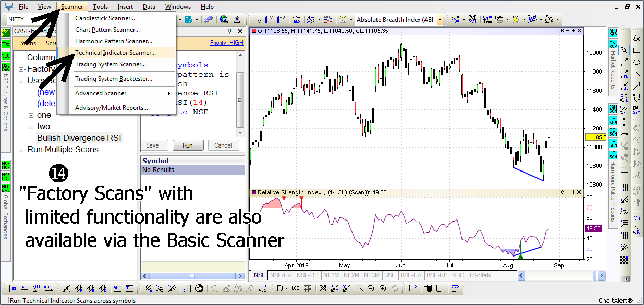The height and width of the screenshot is (305, 644).
Task: Click the Save scan button
Action: coord(152,145)
